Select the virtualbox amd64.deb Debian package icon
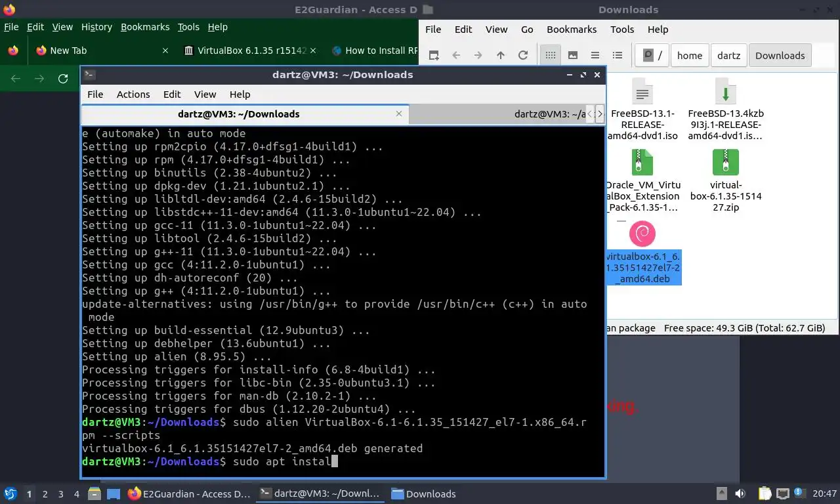 tap(642, 234)
